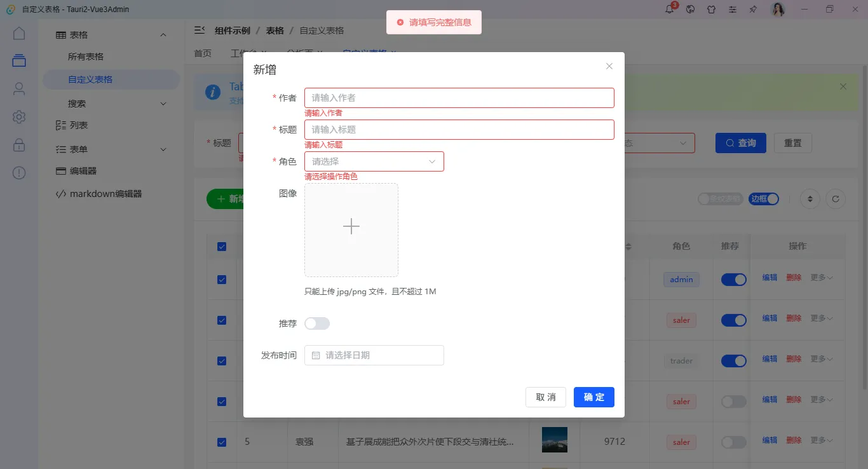
Task: Disable the 边框 border toggle
Action: coord(764,199)
